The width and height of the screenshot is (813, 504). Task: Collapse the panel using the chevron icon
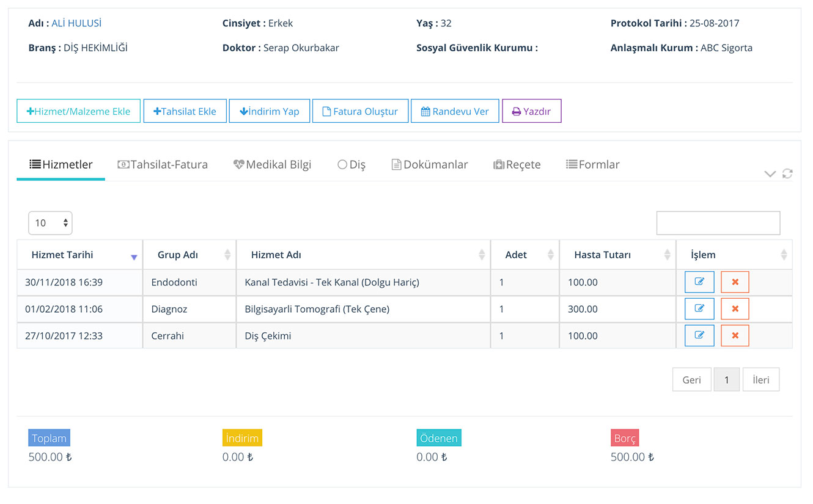770,174
